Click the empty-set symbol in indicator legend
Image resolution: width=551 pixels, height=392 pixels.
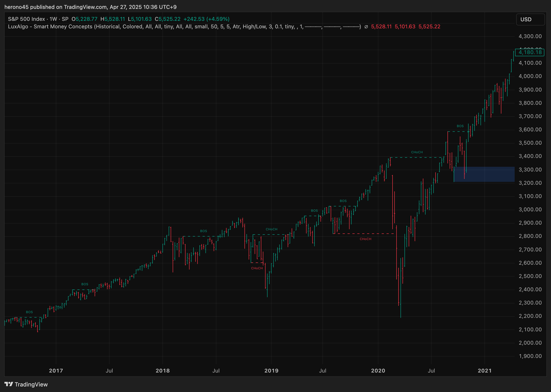[x=366, y=27]
